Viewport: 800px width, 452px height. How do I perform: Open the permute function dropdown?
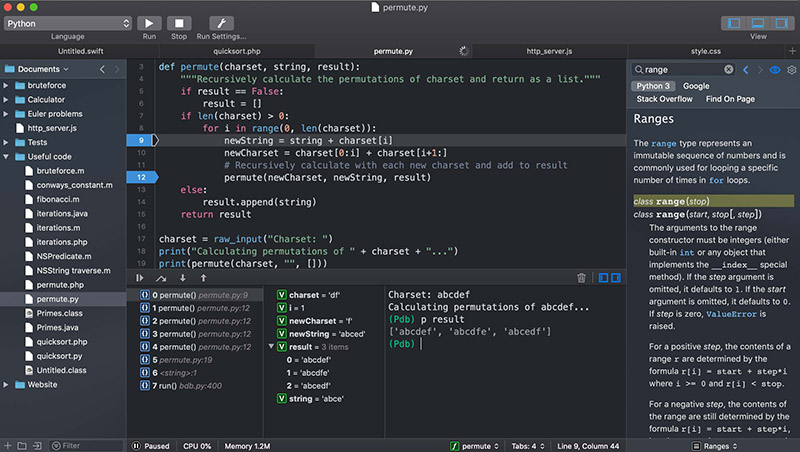(474, 446)
